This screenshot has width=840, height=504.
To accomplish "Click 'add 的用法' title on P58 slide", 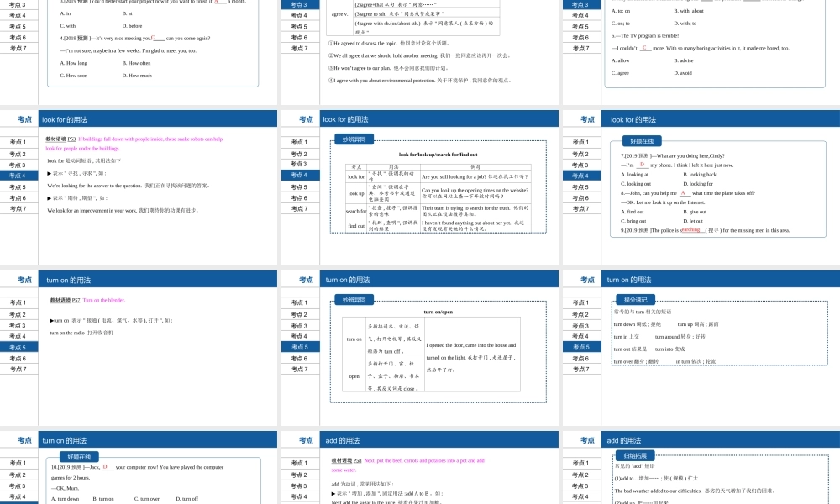I will point(343,441).
